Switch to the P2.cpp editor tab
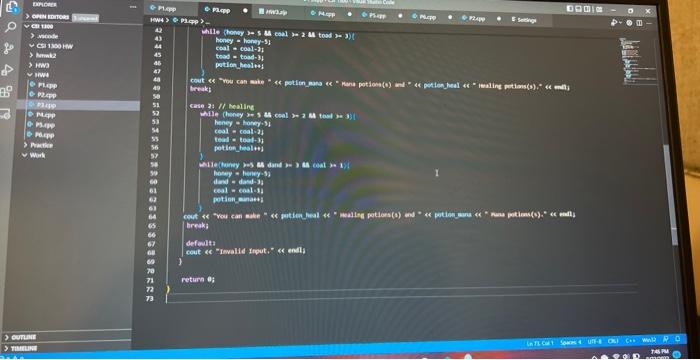Screen dimensions: 700x360 474,18
